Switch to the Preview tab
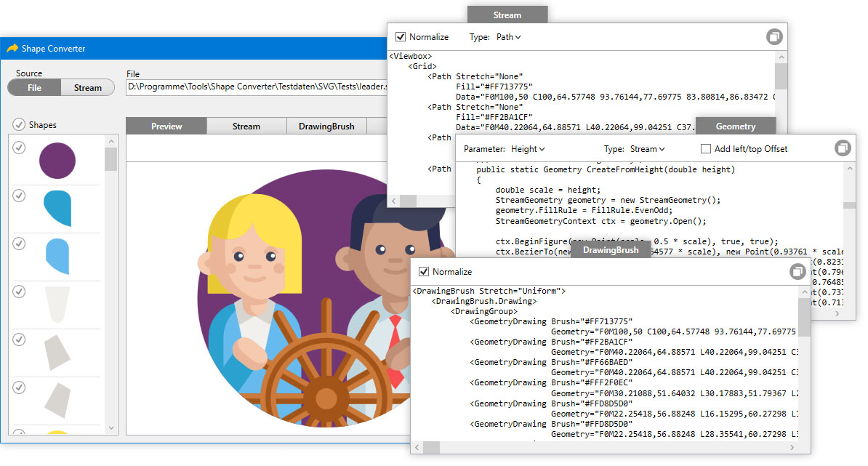868x466 pixels. 166,126
